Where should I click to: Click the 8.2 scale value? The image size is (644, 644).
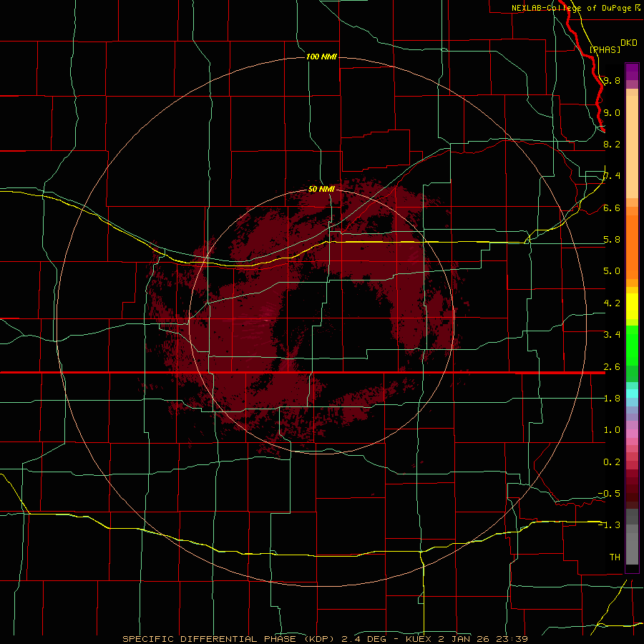612,144
